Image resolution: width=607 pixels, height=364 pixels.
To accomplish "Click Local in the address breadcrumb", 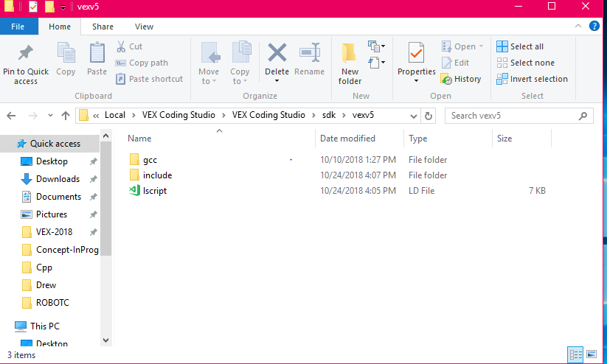I will pos(115,115).
